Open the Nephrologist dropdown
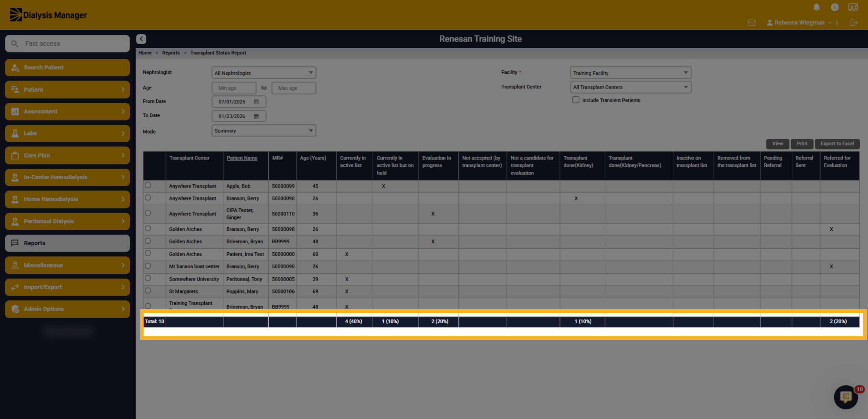Screen dimensions: 868x419 pos(264,73)
